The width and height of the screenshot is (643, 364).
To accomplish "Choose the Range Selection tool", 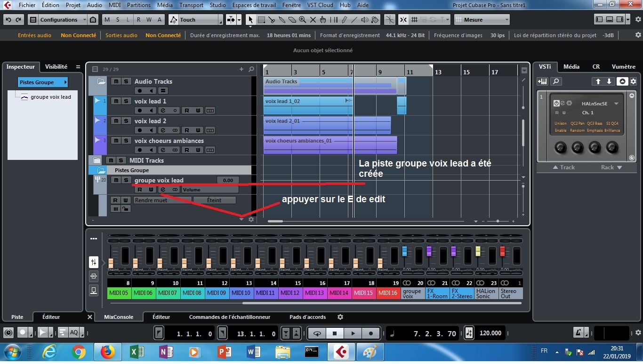I will [261, 20].
